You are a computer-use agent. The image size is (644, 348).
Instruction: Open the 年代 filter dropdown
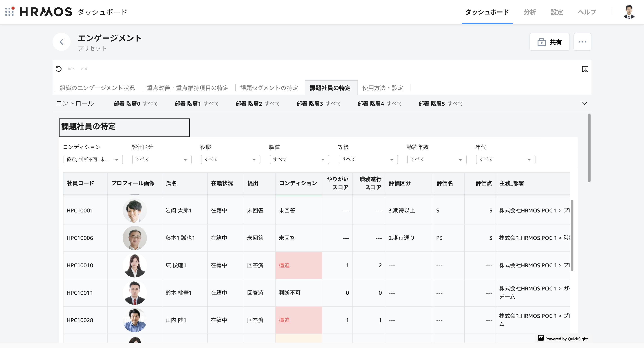[x=505, y=159]
